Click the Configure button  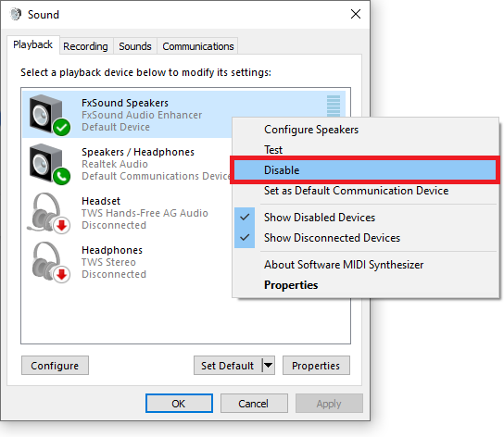[x=55, y=366]
